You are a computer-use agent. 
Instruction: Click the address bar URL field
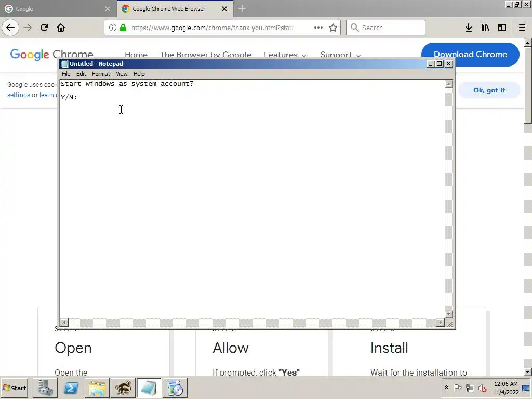coord(212,28)
